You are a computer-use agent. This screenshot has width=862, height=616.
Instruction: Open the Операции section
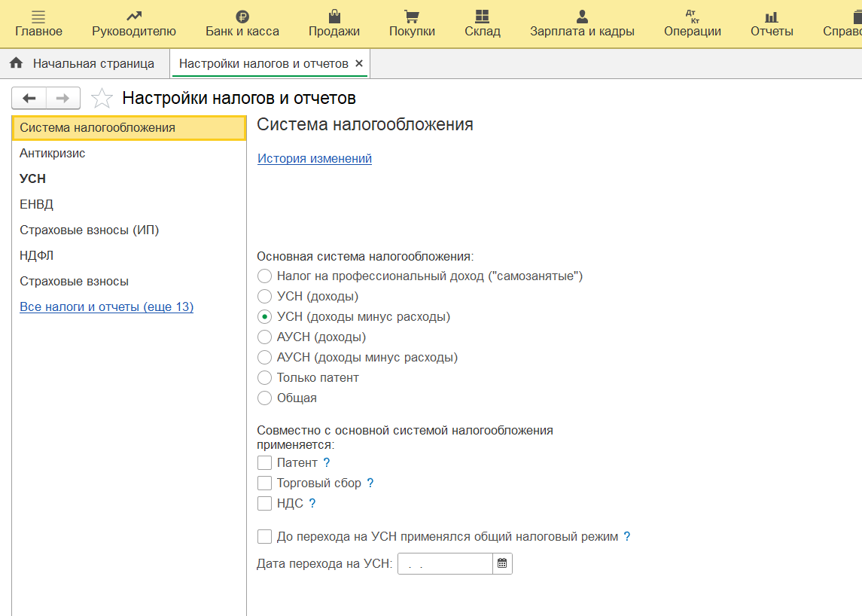tap(692, 23)
